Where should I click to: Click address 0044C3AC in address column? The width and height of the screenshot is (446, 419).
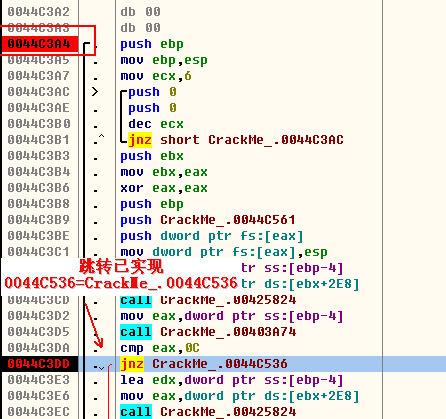tap(39, 92)
